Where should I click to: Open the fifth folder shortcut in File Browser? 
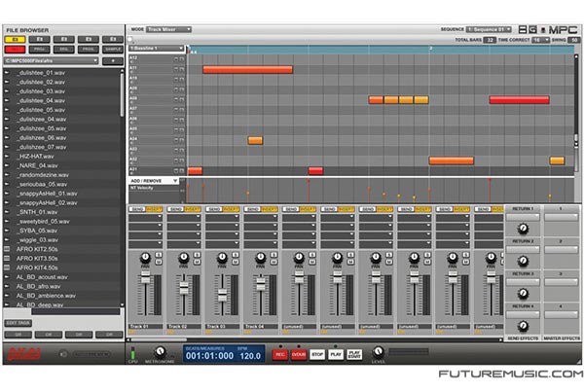113,39
